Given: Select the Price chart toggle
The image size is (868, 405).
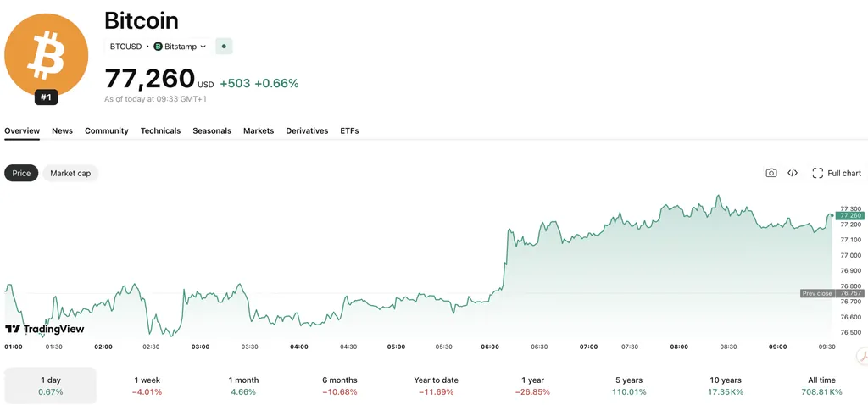Looking at the screenshot, I should coord(21,173).
